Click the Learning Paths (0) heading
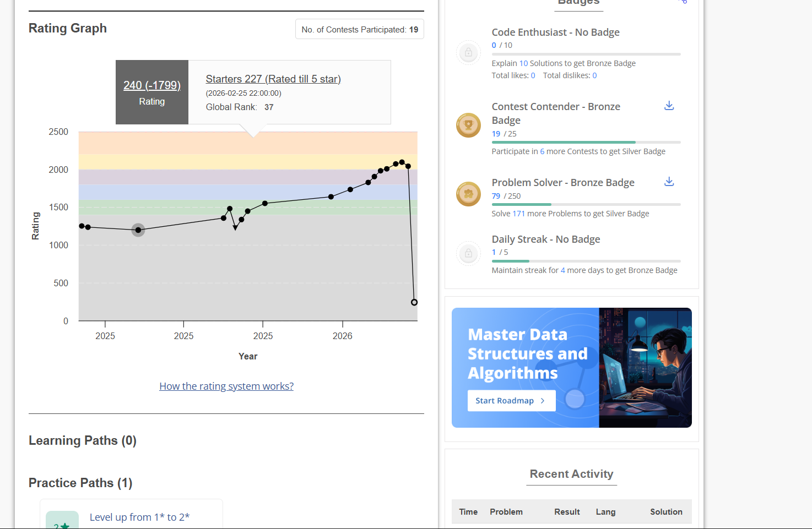The image size is (812, 529). [83, 440]
